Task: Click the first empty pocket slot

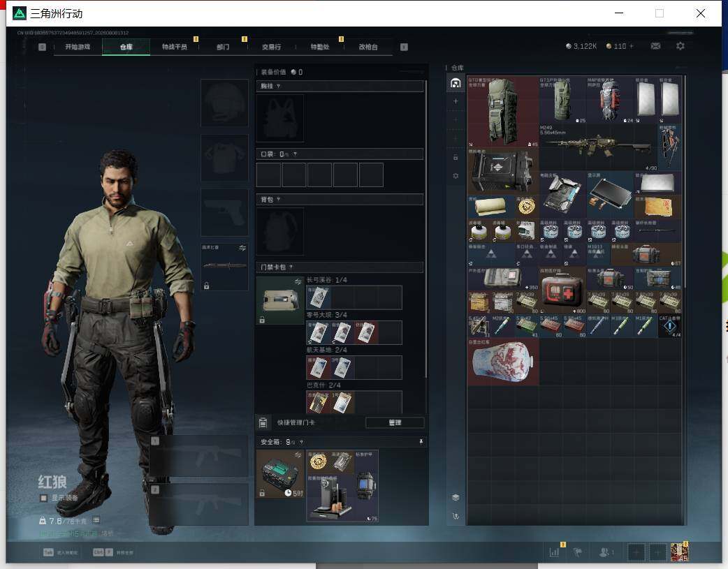Action: tap(268, 175)
